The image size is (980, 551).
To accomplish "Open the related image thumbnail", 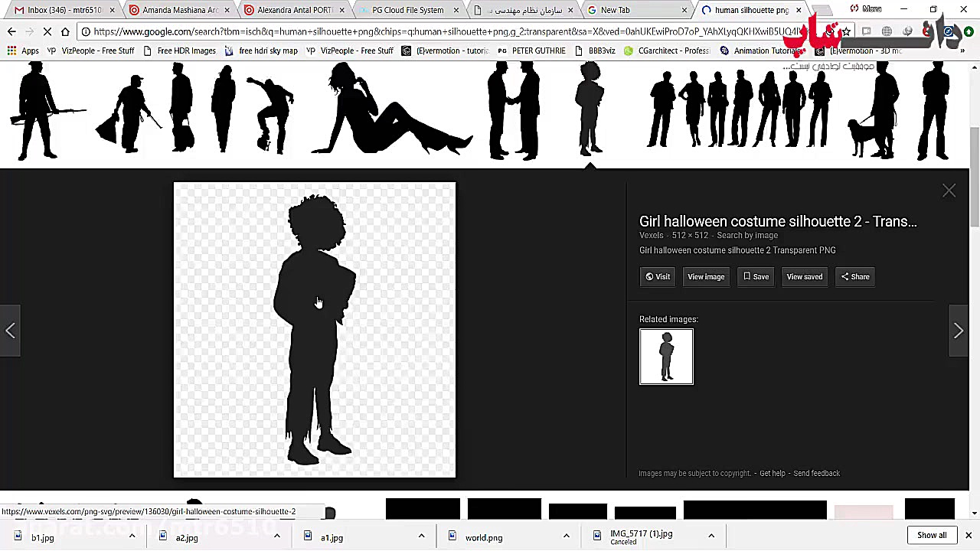I will 666,357.
